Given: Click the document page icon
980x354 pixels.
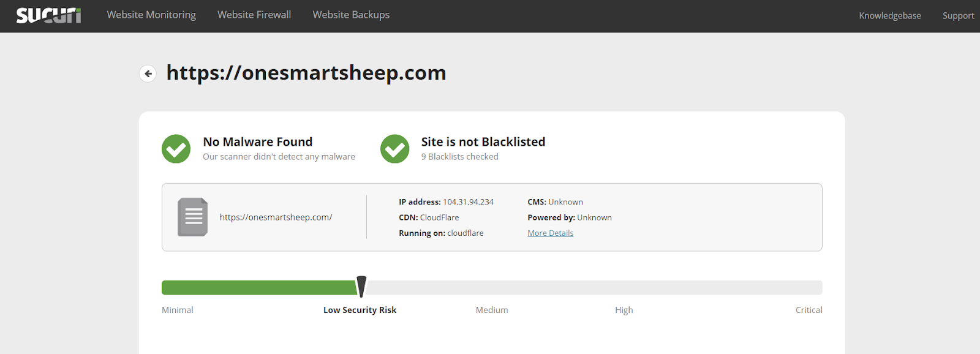Looking at the screenshot, I should [193, 217].
